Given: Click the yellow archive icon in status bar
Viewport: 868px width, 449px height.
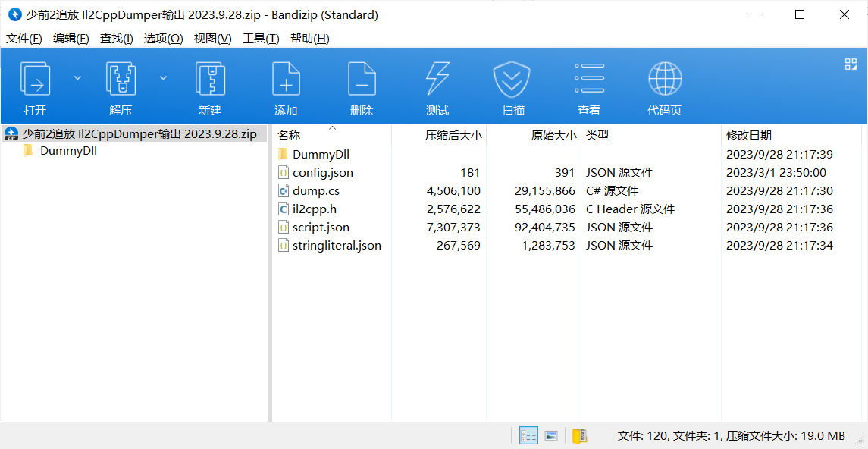Looking at the screenshot, I should (580, 435).
